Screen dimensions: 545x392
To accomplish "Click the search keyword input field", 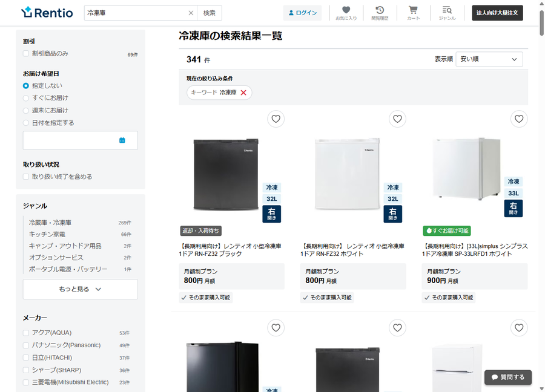I will (x=137, y=13).
